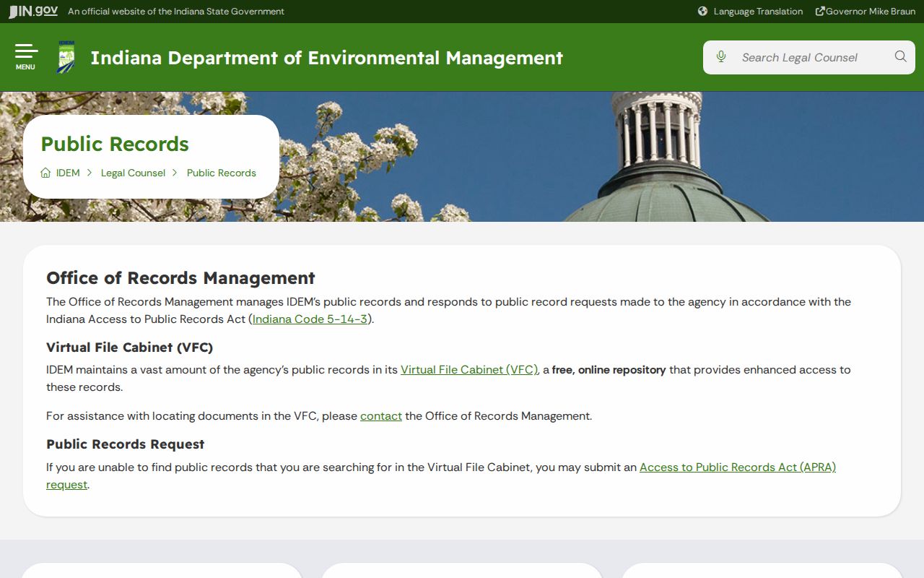Screen dimensions: 924x578
Task: Click the home icon in breadcrumb
Action: point(45,173)
